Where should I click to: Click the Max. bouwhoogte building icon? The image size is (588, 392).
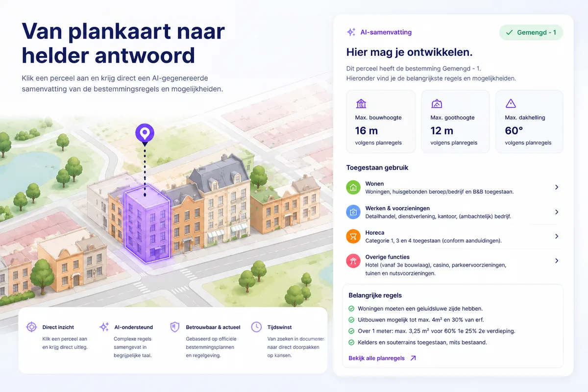tap(361, 103)
